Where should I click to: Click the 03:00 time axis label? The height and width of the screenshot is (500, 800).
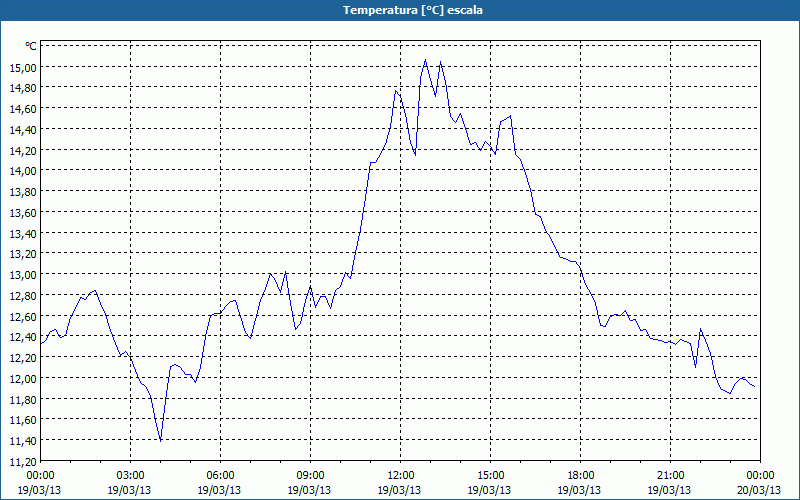[x=131, y=476]
